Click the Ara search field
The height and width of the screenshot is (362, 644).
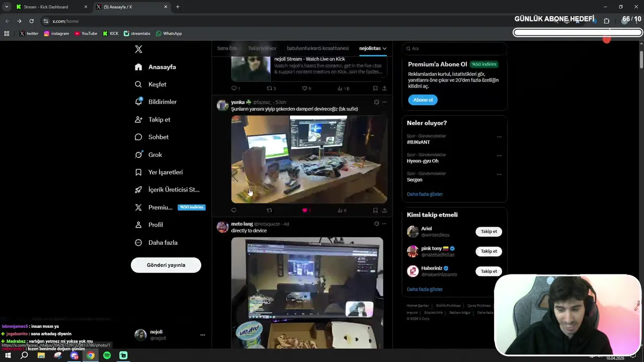pos(454,48)
